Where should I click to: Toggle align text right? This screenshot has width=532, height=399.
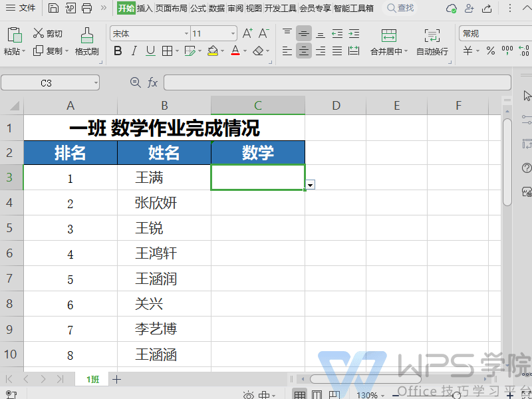321,51
